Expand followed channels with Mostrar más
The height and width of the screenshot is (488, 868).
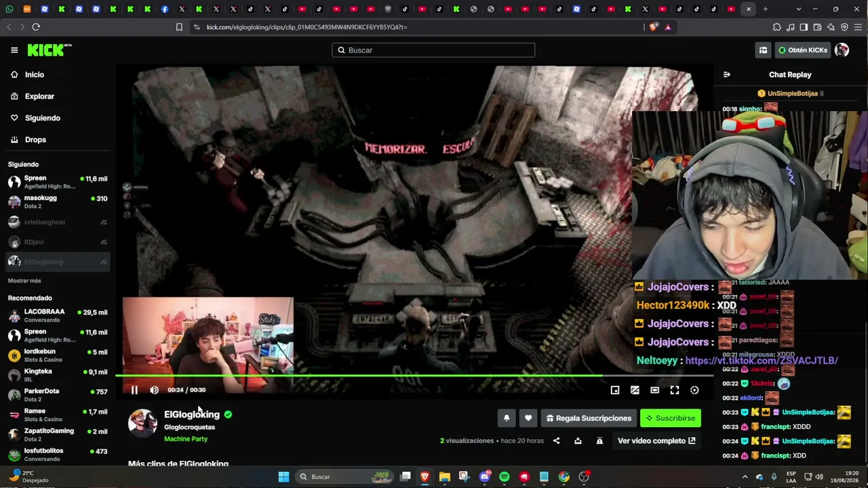click(24, 281)
